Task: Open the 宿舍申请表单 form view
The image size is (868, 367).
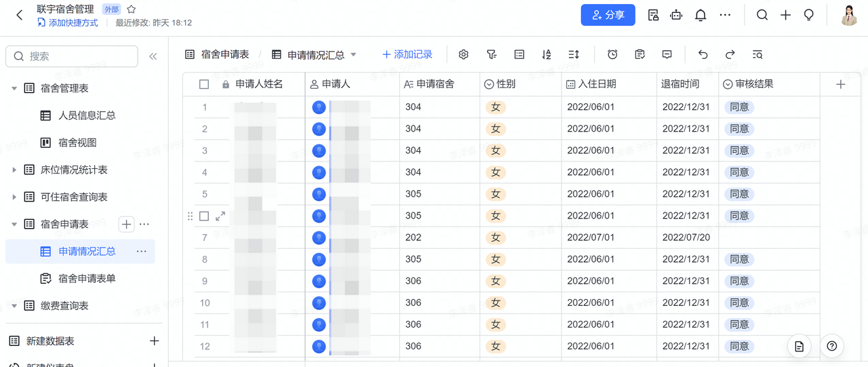Action: tap(87, 279)
